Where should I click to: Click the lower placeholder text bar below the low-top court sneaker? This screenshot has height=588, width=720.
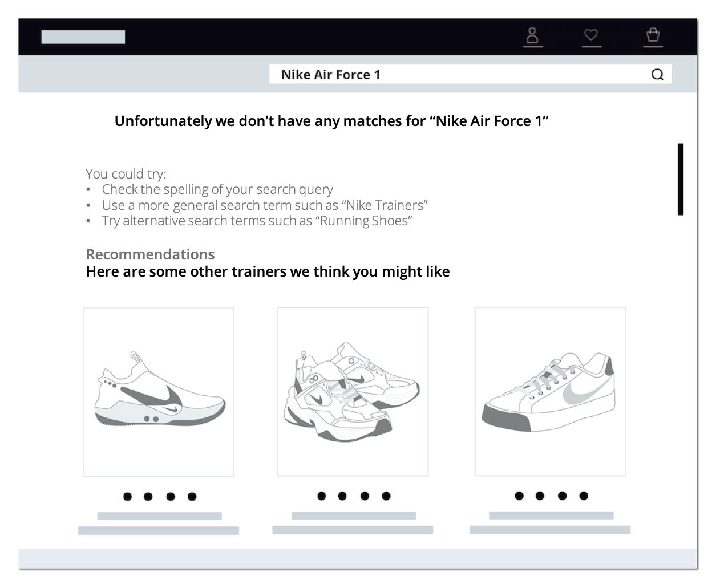550,530
